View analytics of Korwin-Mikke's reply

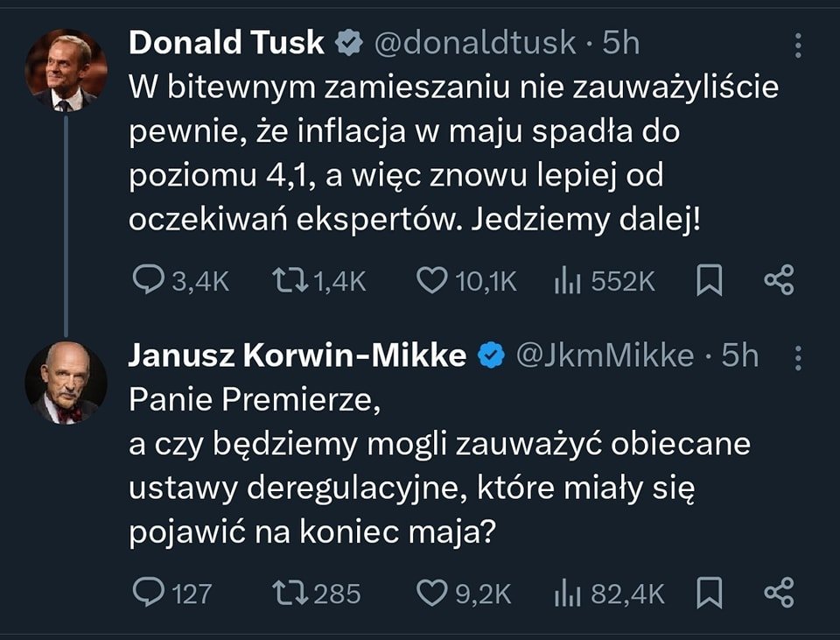pos(569,593)
